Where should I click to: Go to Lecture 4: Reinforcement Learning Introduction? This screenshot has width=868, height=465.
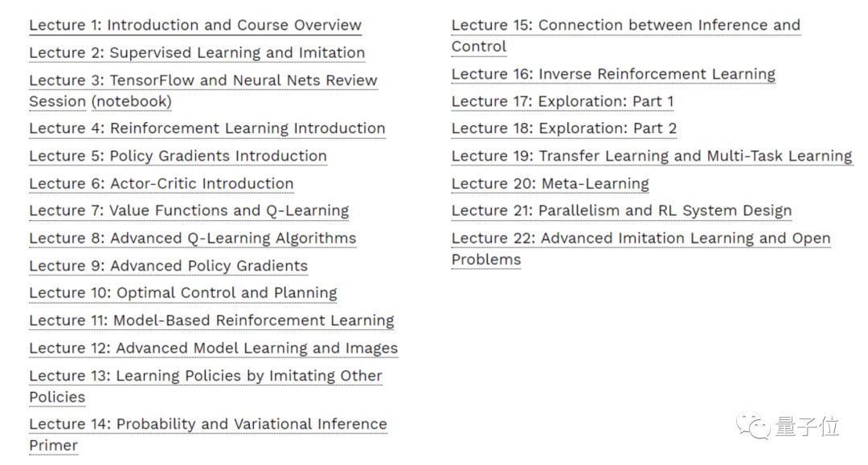[x=207, y=128]
